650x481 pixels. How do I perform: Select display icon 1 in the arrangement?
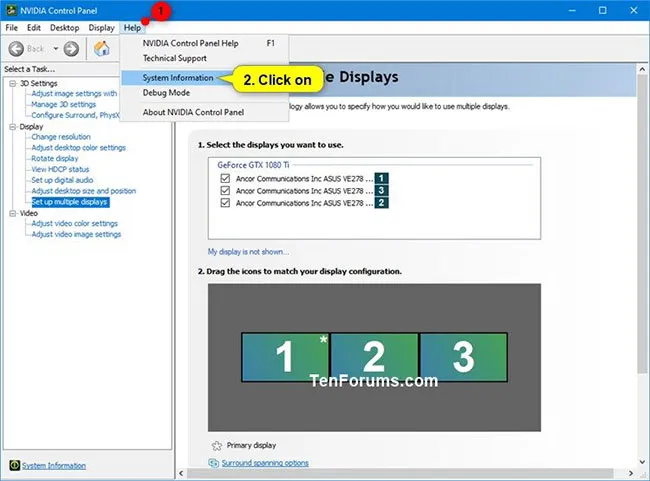285,357
